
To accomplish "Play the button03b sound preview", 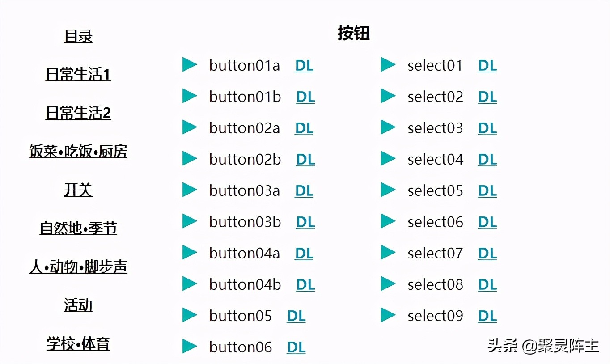I will coord(190,221).
